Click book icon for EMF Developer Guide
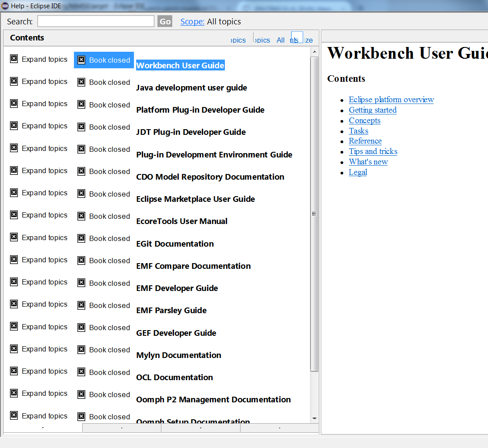 (x=81, y=283)
